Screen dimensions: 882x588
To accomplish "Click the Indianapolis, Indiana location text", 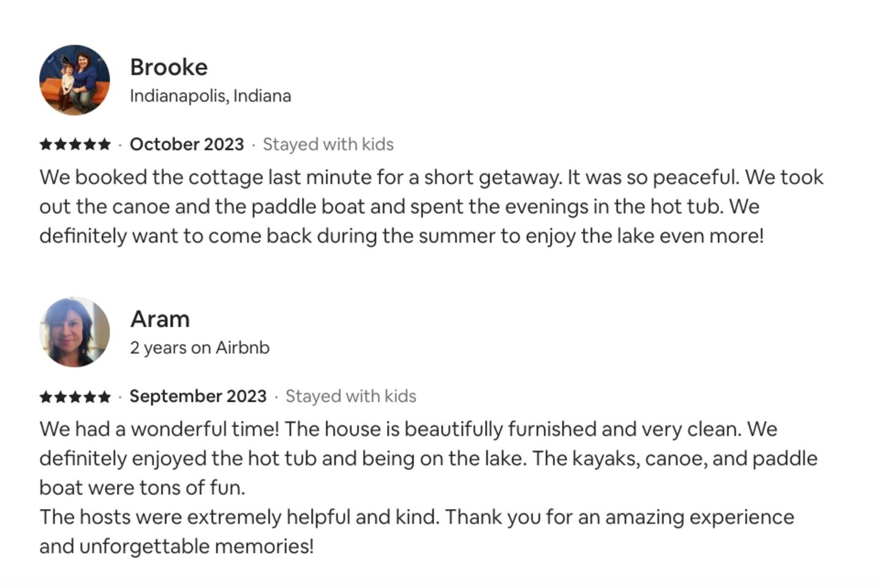I will tap(210, 96).
